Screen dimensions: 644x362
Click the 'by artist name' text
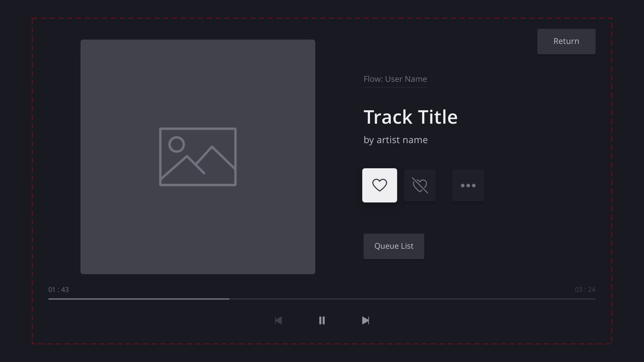(395, 140)
